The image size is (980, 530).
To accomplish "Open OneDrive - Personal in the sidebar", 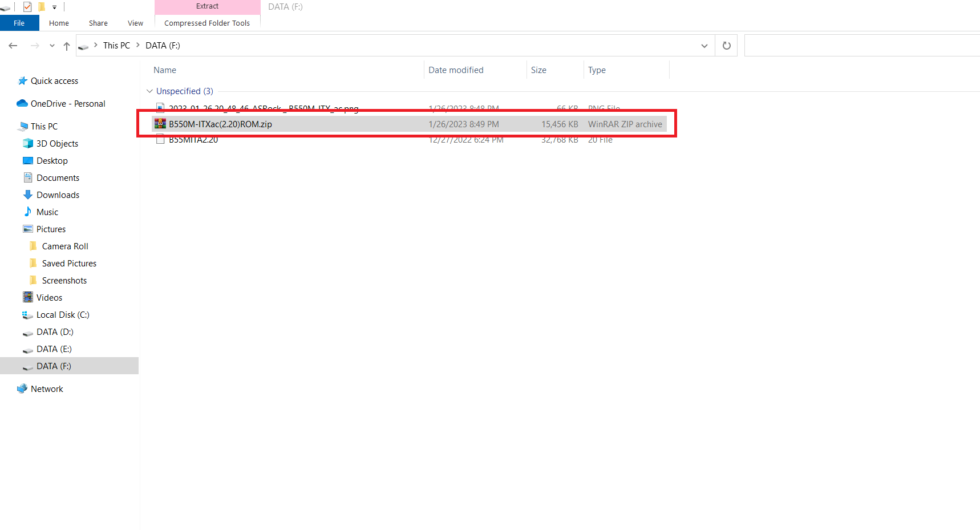I will pyautogui.click(x=68, y=104).
